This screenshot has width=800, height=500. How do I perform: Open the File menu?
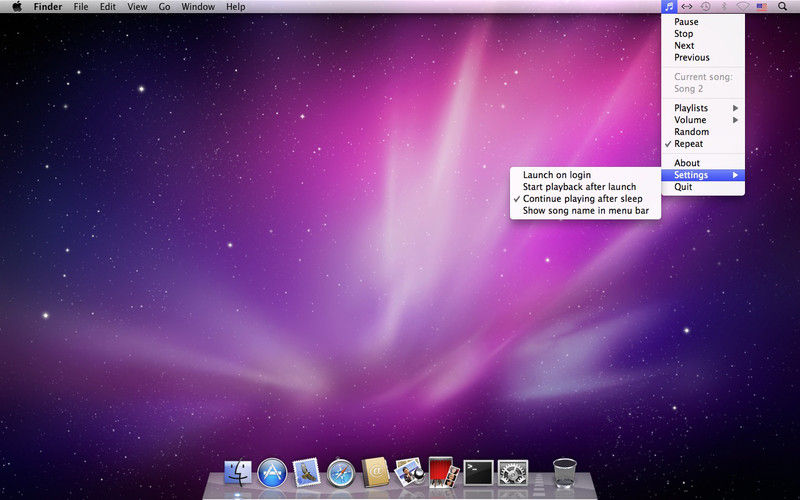point(81,7)
